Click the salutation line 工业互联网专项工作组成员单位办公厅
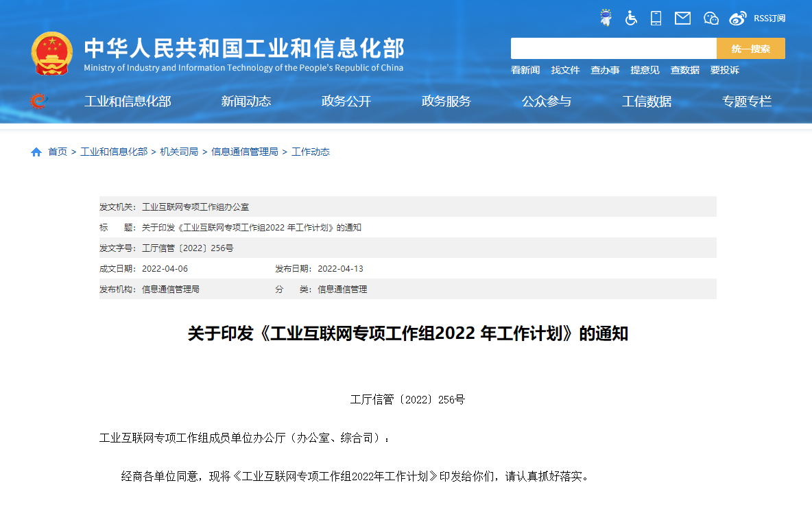The height and width of the screenshot is (507, 812). click(x=244, y=438)
